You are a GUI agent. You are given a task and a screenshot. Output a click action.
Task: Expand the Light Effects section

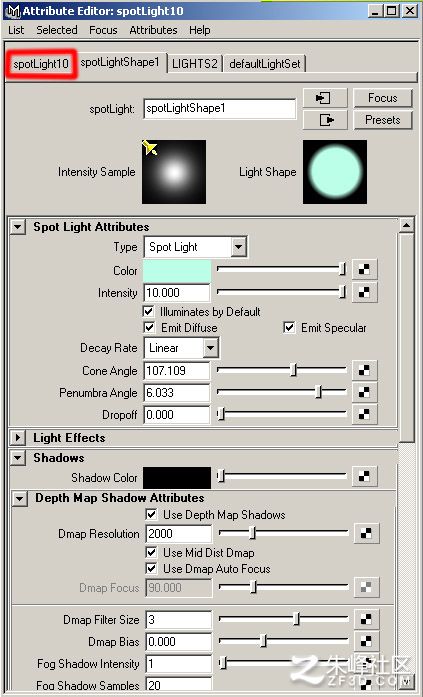[18, 438]
